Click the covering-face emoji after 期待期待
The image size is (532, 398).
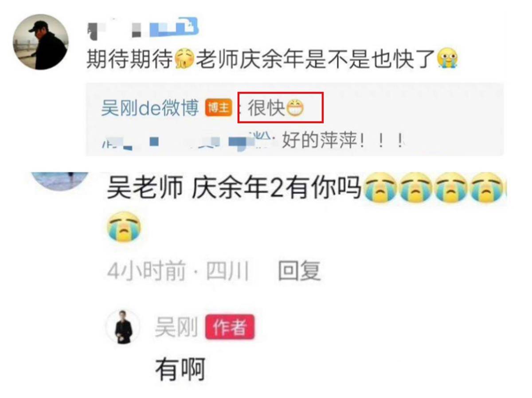pos(184,59)
